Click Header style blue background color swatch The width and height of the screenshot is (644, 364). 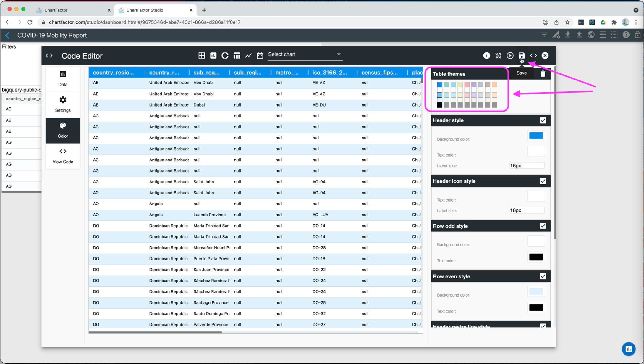[536, 136]
